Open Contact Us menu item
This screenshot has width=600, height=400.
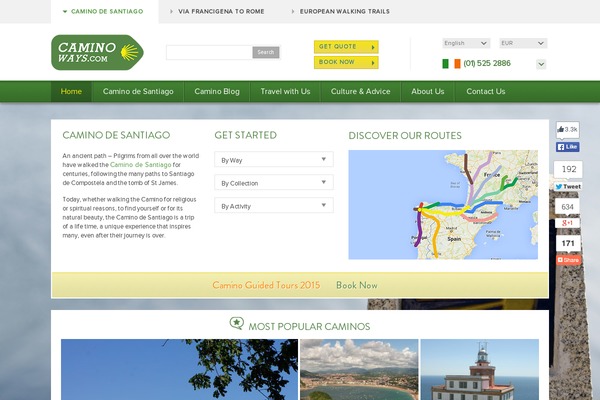coord(486,91)
